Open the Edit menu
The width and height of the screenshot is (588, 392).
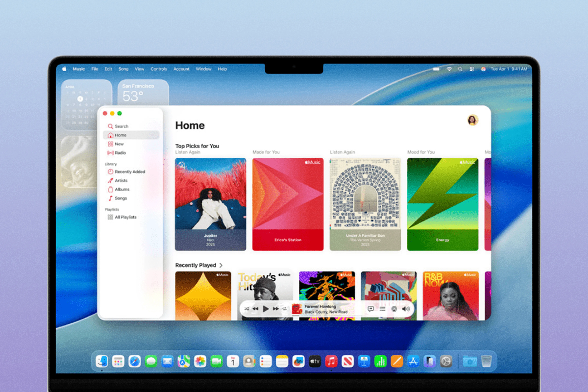[x=108, y=69]
